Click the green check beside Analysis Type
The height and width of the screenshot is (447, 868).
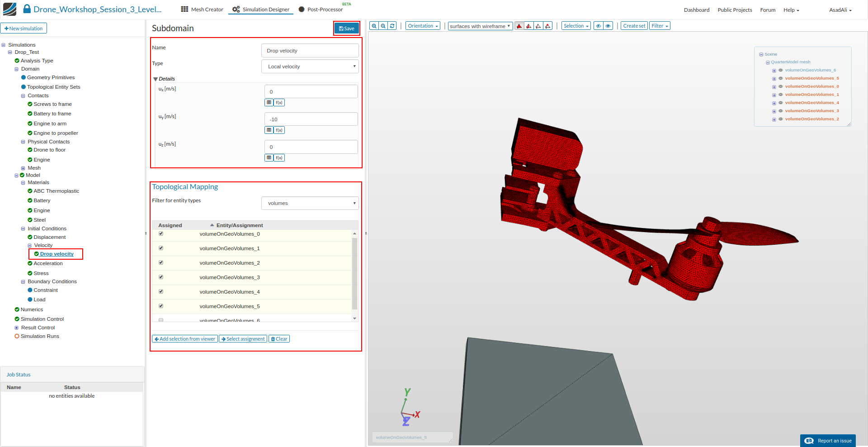17,61
